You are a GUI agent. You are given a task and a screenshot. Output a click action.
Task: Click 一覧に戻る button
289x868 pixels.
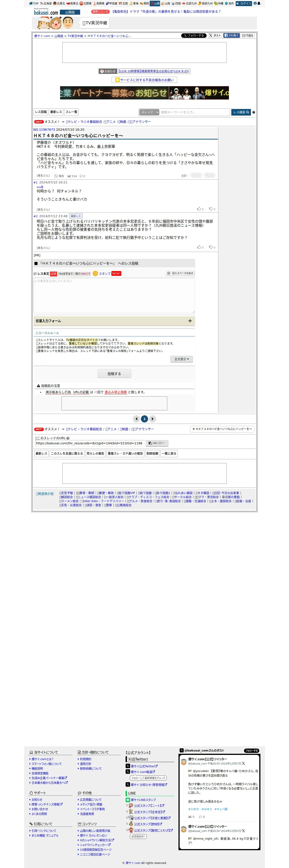[169, 454]
